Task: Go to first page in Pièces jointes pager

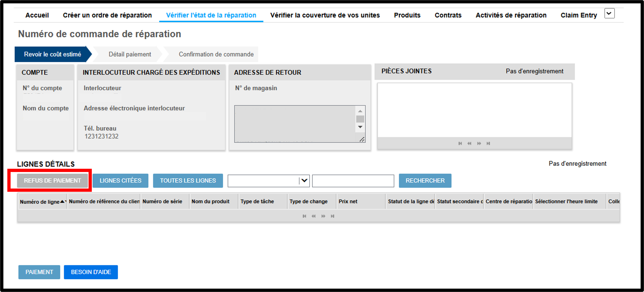Action: pyautogui.click(x=460, y=143)
